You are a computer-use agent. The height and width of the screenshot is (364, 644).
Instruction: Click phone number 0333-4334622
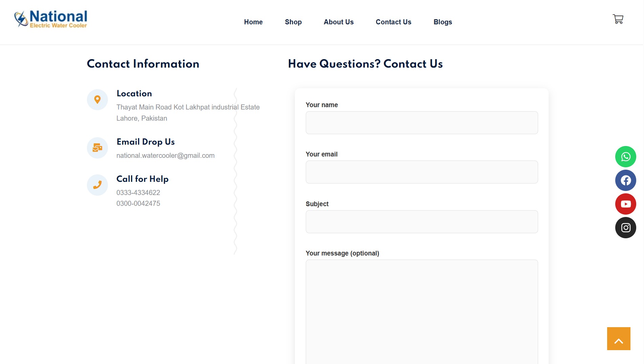(138, 193)
